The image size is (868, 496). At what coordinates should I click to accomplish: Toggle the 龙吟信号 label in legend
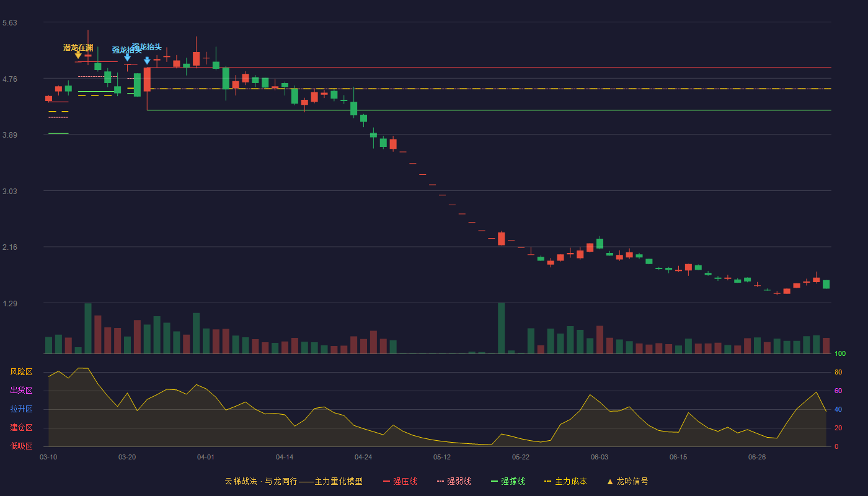click(x=632, y=482)
